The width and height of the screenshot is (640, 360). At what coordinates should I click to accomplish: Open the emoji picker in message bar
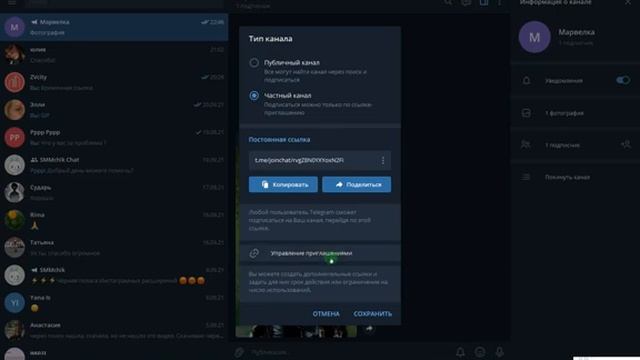pyautogui.click(x=480, y=351)
